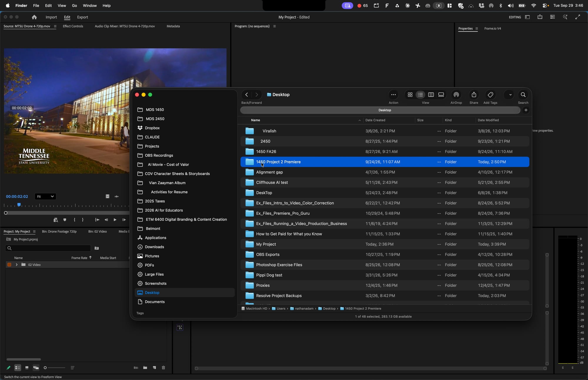Click Premiere's sparkle search icon
Image resolution: width=588 pixels, height=380 pixels.
[x=565, y=17]
